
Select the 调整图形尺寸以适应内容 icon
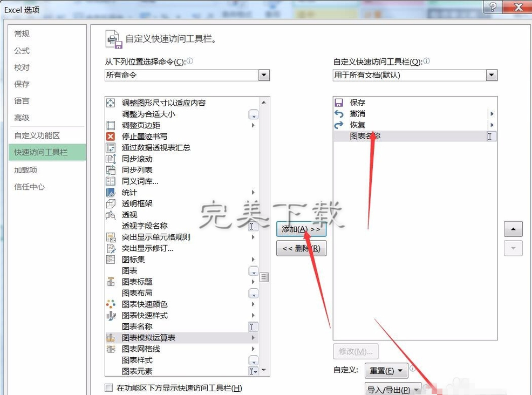[111, 103]
